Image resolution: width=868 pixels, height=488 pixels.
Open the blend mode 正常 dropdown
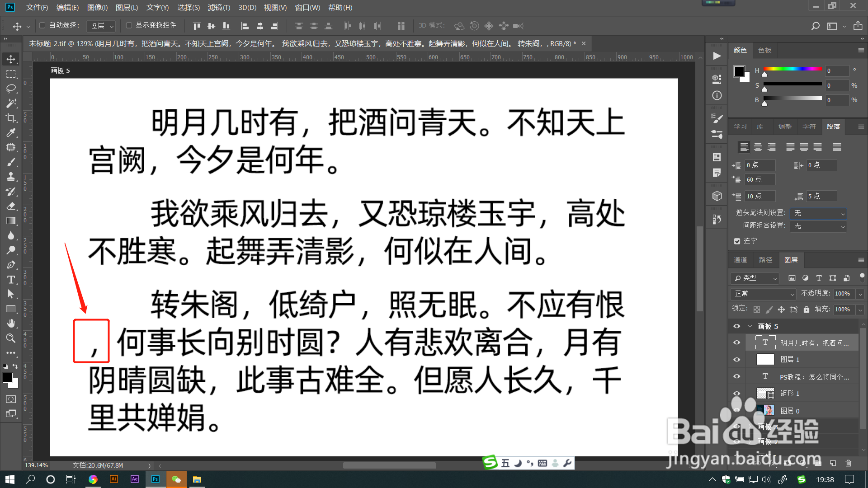click(x=763, y=294)
